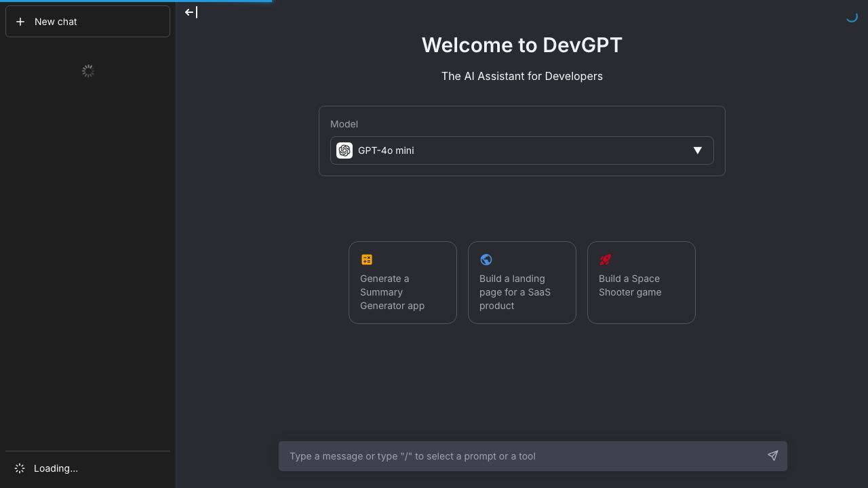Click the blue globe icon
Viewport: 868px width, 488px height.
pyautogui.click(x=486, y=260)
